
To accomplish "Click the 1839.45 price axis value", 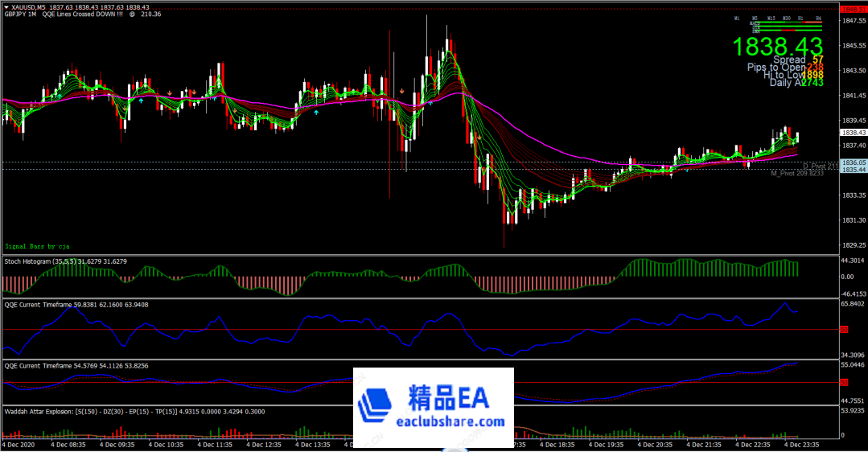I will pos(854,120).
